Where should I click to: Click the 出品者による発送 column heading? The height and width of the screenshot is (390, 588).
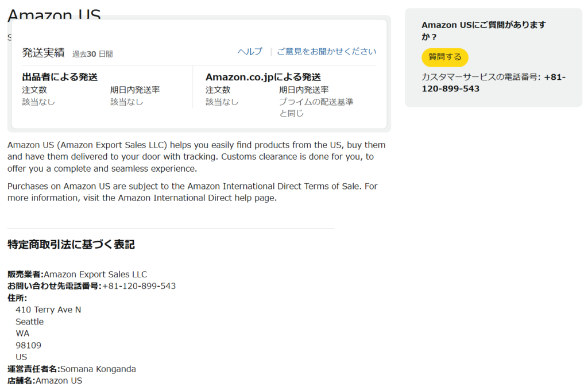60,77
